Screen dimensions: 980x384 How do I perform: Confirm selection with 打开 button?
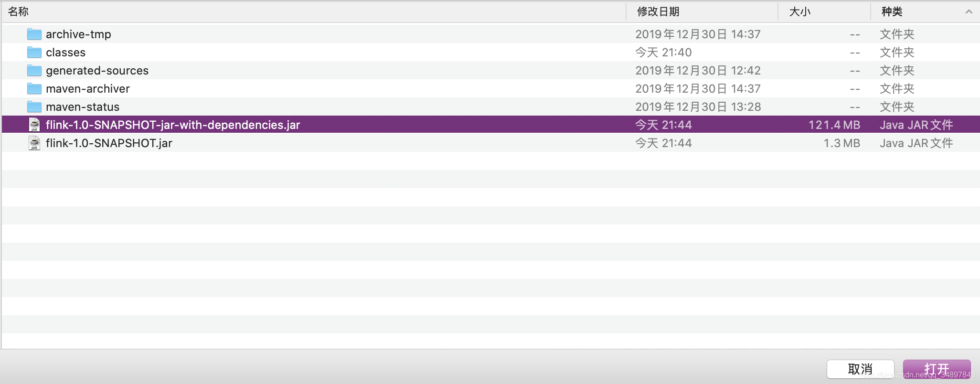[937, 369]
